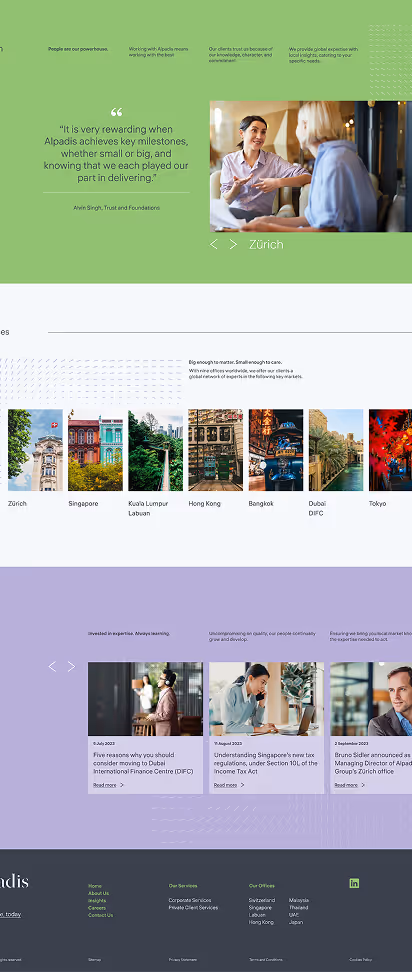Open Singapore office link in footer

(260, 908)
